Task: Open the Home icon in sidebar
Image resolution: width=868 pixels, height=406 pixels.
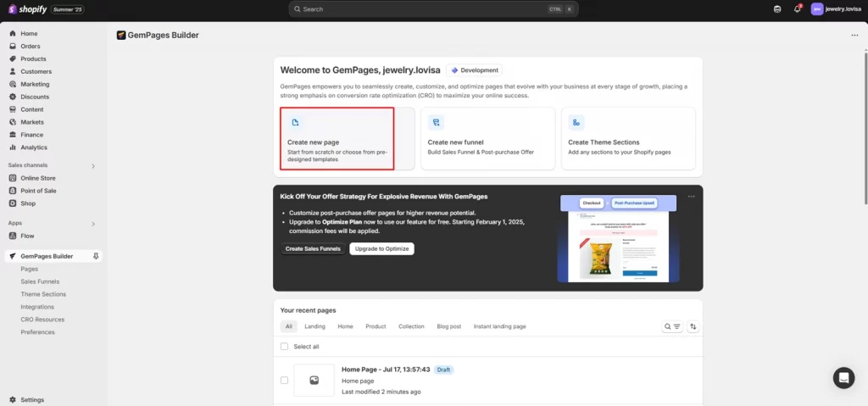Action: coord(12,34)
